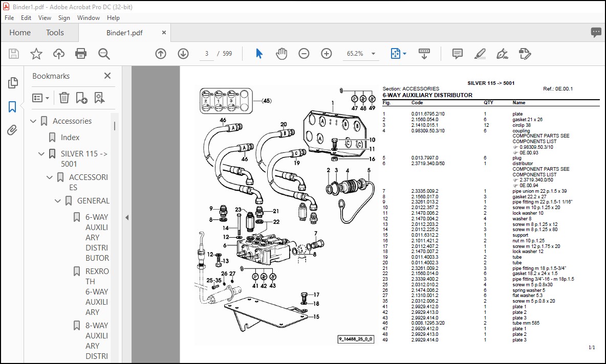606x364 pixels.
Task: Click the '6-WAY AUXILIARY DISTRIBUTOR' page heading
Action: click(x=427, y=95)
